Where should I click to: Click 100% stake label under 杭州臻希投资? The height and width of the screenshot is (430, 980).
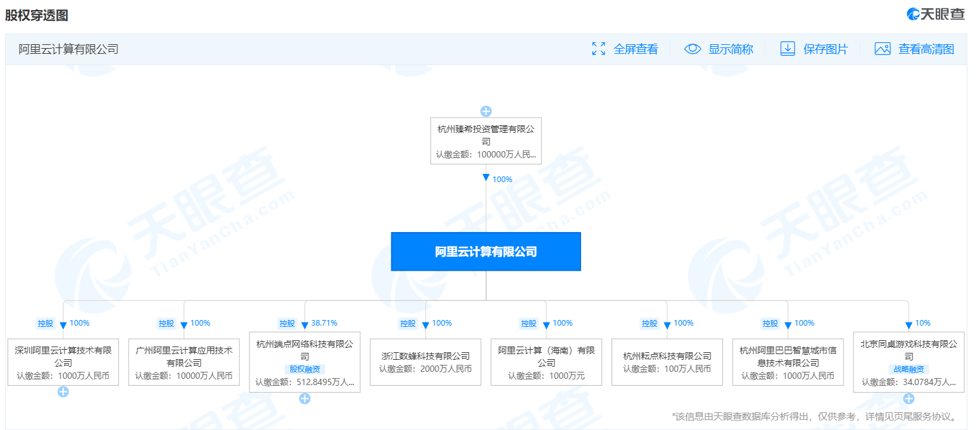click(x=502, y=180)
